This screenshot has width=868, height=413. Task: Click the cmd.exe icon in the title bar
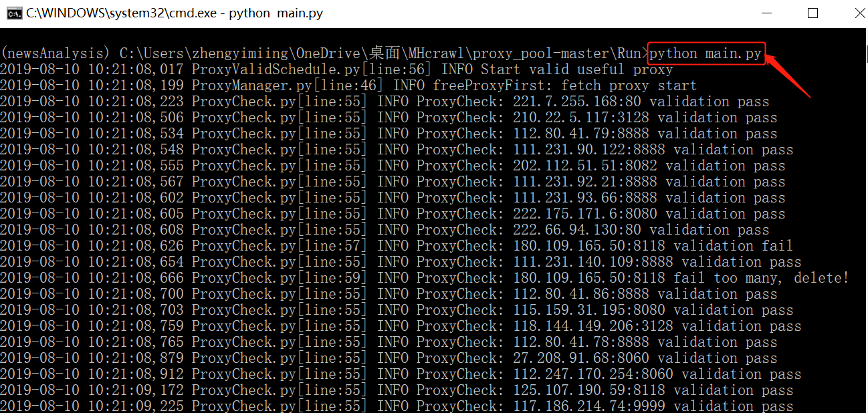point(13,13)
